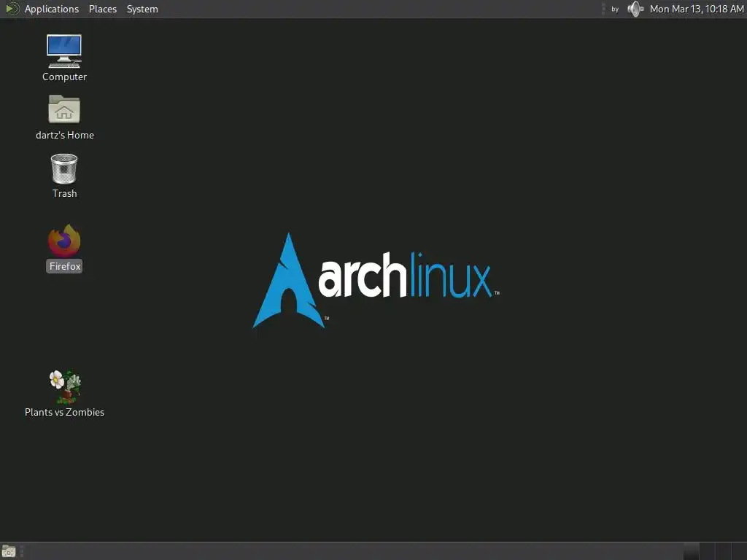Click the show desktop button in bottom panel
The image size is (747, 560).
tap(9, 551)
